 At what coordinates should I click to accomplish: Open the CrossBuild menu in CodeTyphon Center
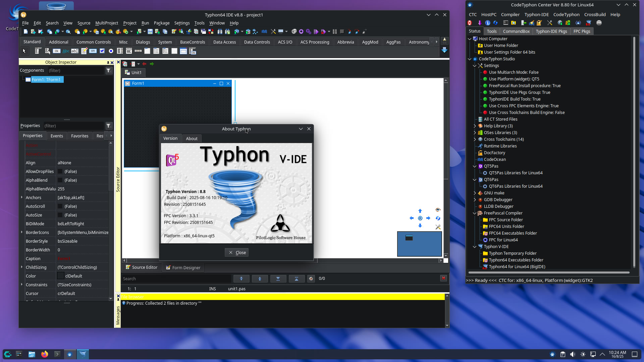pyautogui.click(x=595, y=14)
